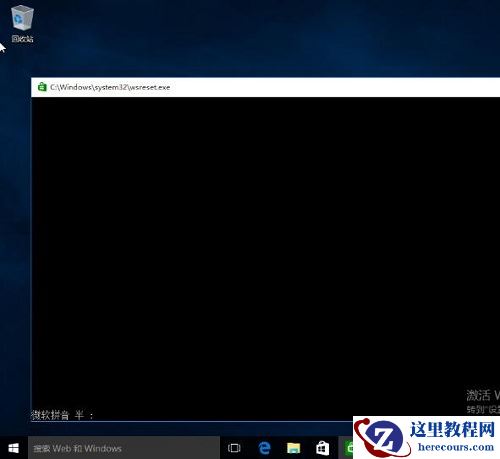The width and height of the screenshot is (500, 459).
Task: Click the Microsoft Pinyin status text in the console
Action: pyautogui.click(x=62, y=415)
